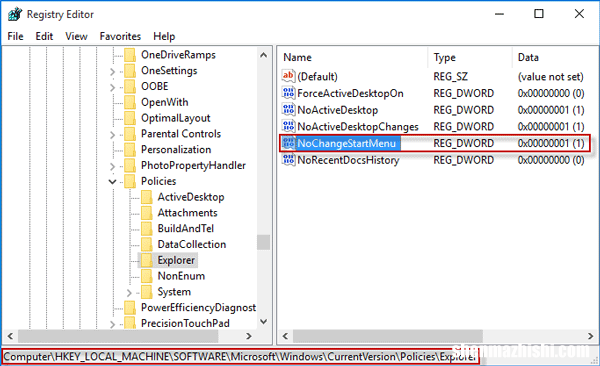Image resolution: width=600 pixels, height=366 pixels.
Task: Click the DWORD icon of NoActiveDesktop
Action: (288, 109)
